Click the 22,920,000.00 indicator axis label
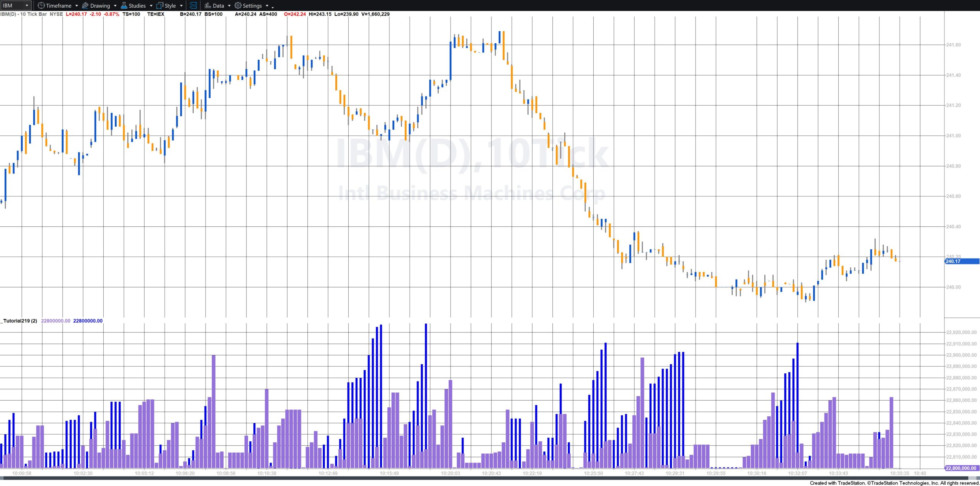The image size is (980, 486). 961,332
